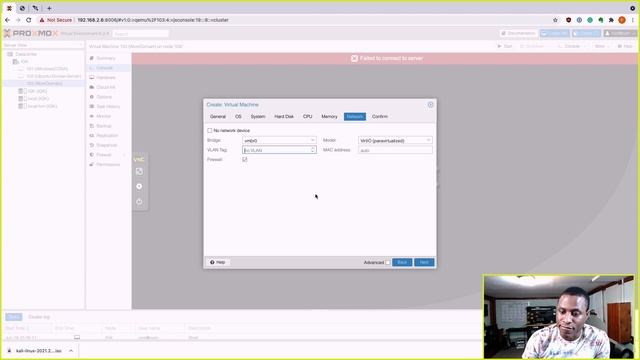Jump to the Confirm tab
640x360 pixels.
[380, 117]
